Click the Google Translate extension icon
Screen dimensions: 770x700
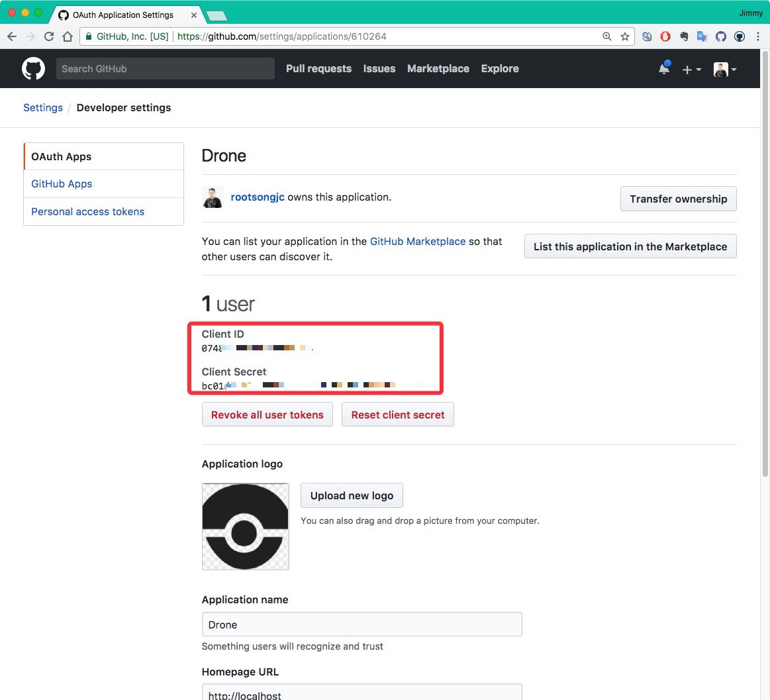tap(702, 37)
